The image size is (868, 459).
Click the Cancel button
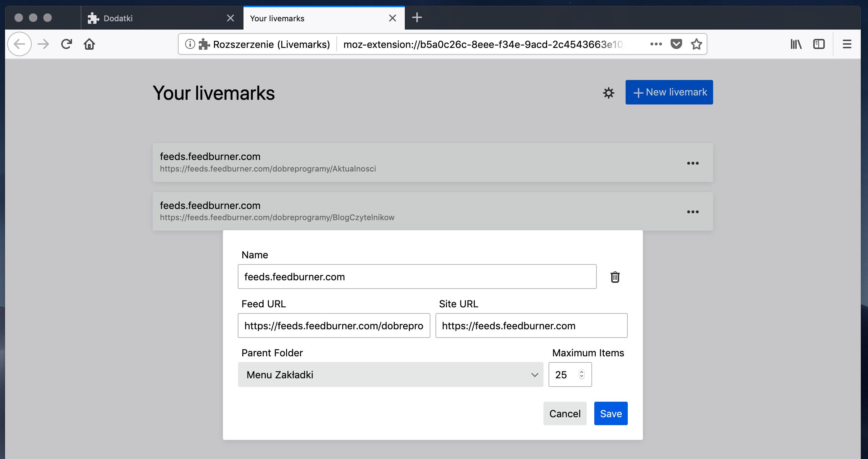point(564,414)
